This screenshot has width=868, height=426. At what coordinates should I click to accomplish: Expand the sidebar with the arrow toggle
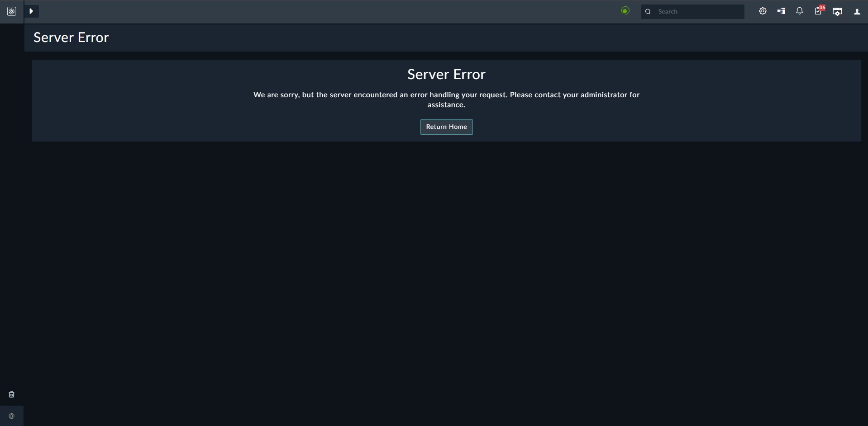(31, 11)
